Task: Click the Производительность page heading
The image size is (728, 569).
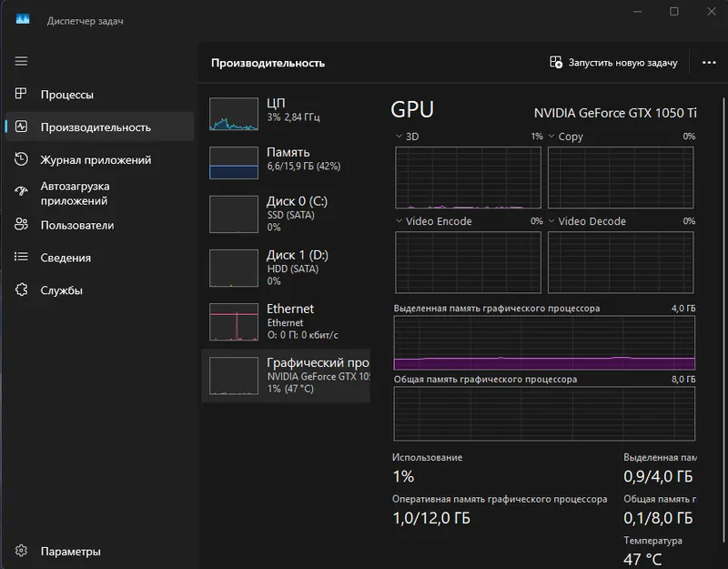Action: 268,63
